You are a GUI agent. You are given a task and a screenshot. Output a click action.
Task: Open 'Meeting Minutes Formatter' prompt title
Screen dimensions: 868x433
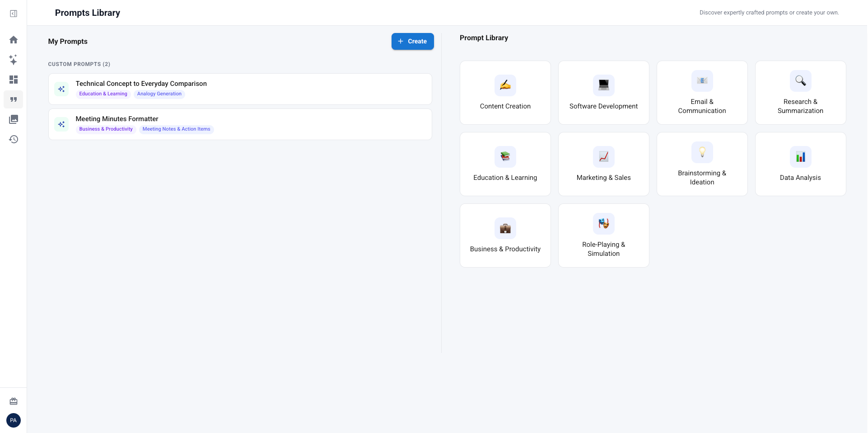117,119
